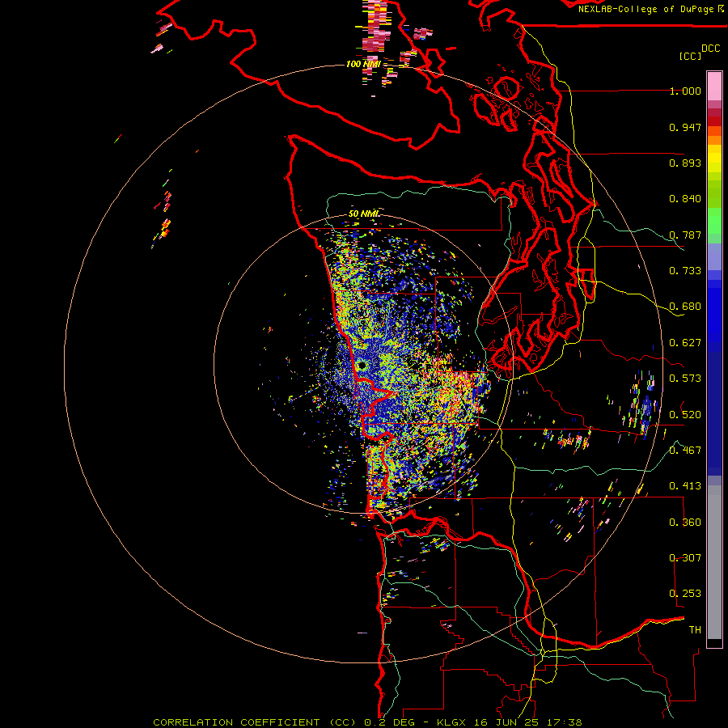Click the 0.733 legend value
Viewport: 728px width, 728px height.
[x=685, y=271]
